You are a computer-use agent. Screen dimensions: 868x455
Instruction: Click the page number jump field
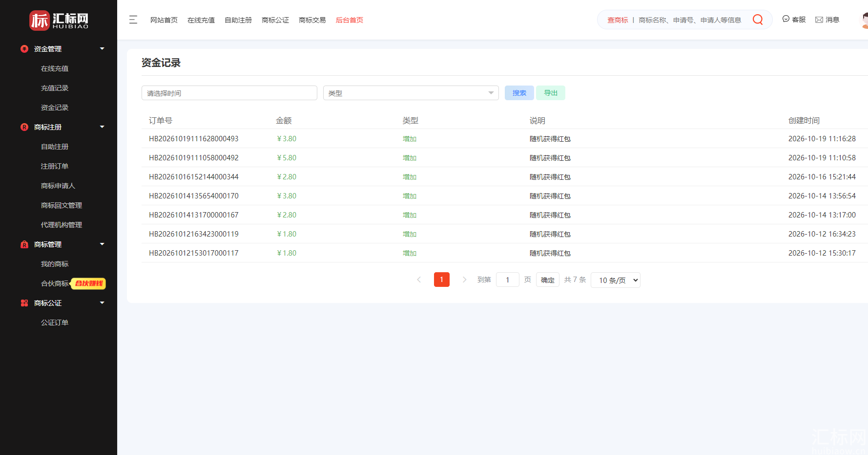click(508, 280)
